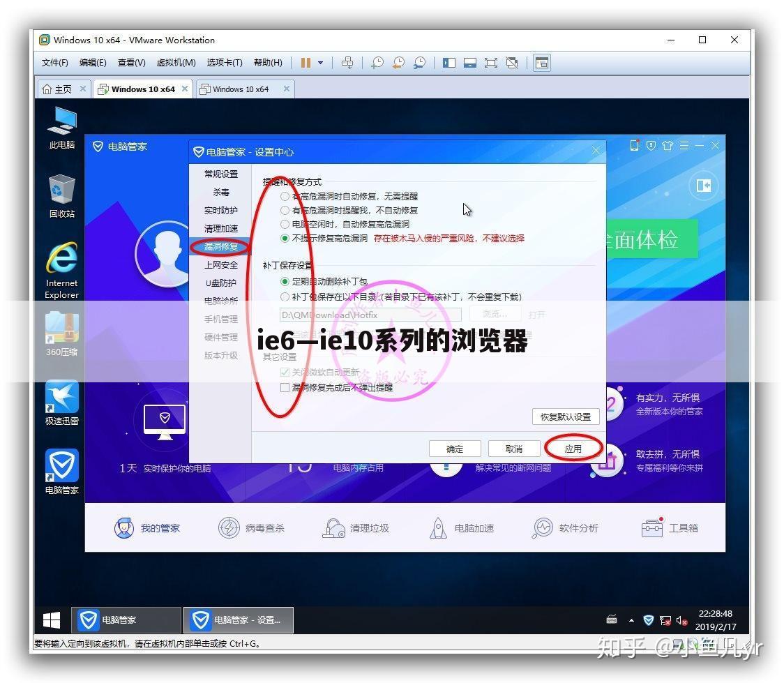Image resolution: width=784 pixels, height=683 pixels.
Task: Switch to 电脑管家 taskbar window button
Action: [x=126, y=620]
